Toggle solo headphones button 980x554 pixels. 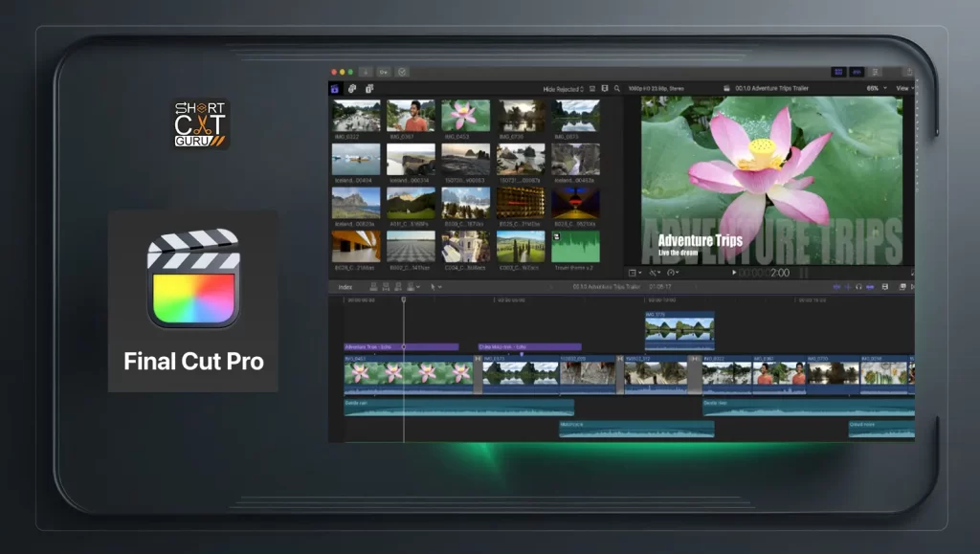point(858,287)
